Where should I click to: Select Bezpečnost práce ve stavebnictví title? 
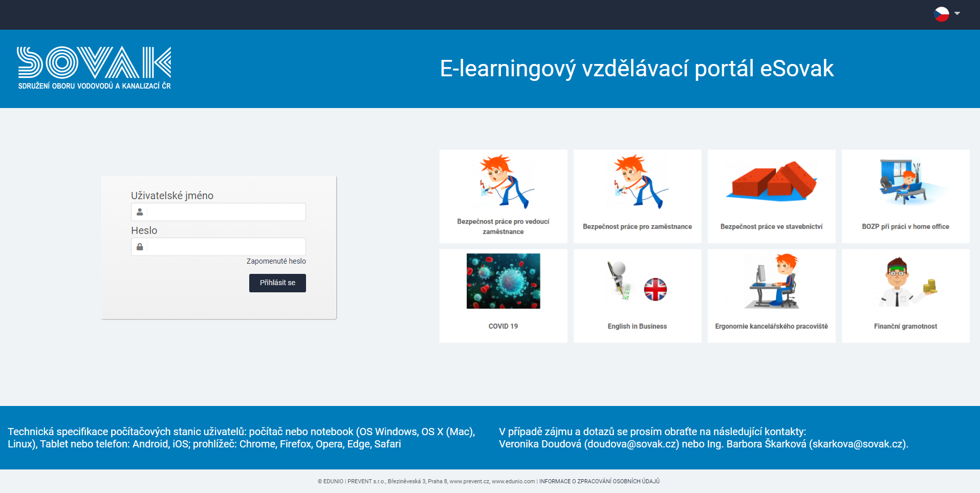772,227
